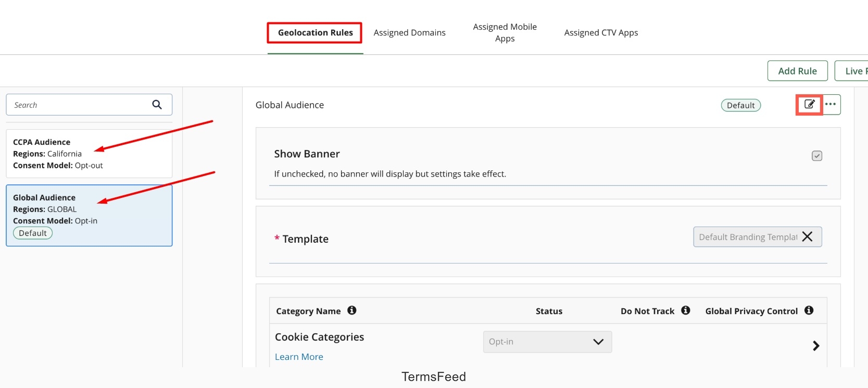Click the Global Audience heading text
868x388 pixels.
(x=290, y=105)
